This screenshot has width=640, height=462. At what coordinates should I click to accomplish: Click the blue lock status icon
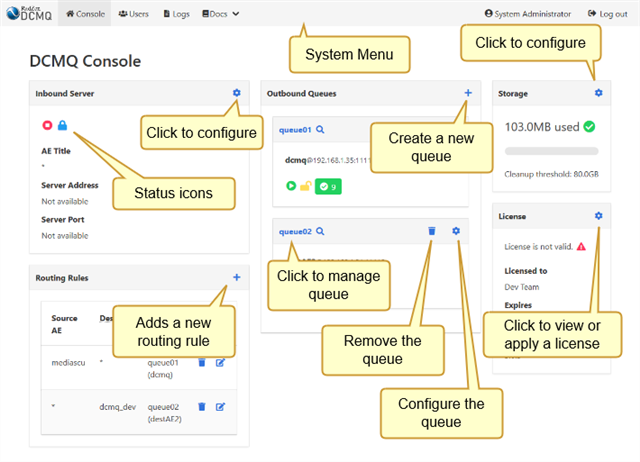click(62, 125)
